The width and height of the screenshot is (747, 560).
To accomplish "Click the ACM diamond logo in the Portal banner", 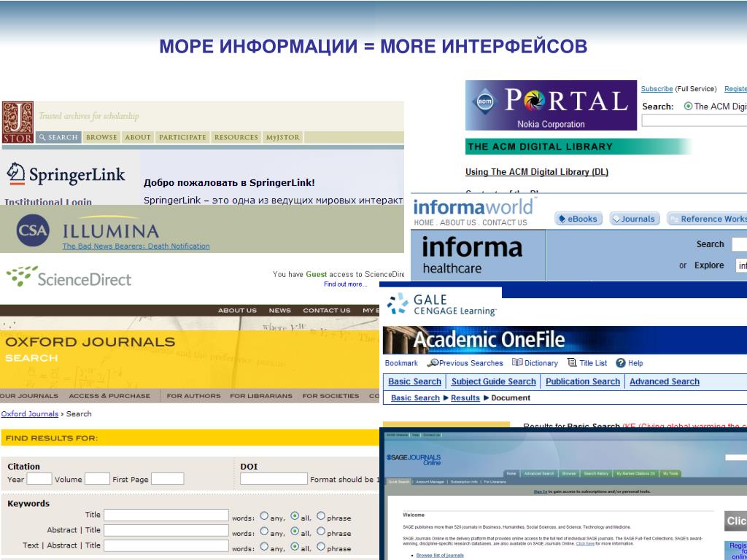I will pyautogui.click(x=485, y=101).
